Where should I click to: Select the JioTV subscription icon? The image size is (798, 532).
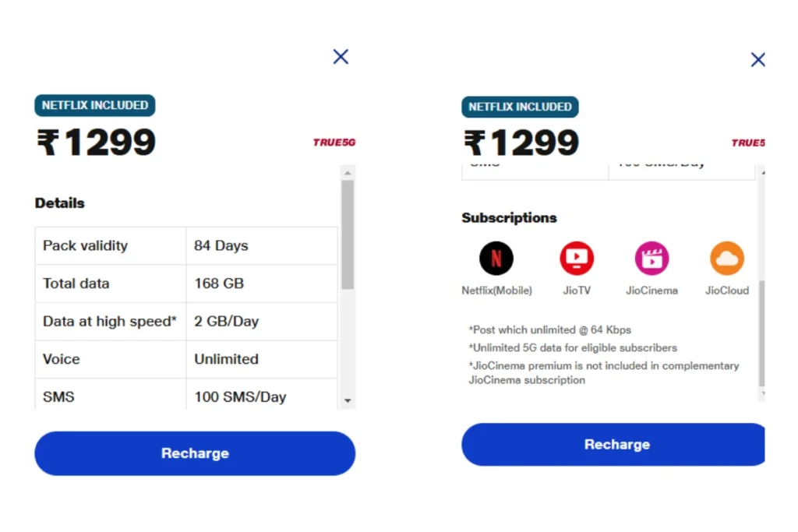coord(577,259)
